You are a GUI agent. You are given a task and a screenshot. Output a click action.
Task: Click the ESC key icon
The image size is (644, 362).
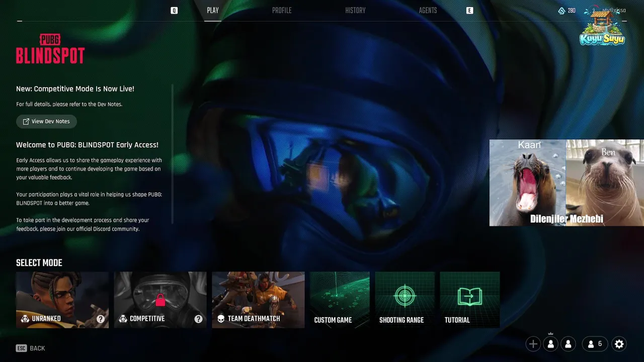pyautogui.click(x=21, y=348)
